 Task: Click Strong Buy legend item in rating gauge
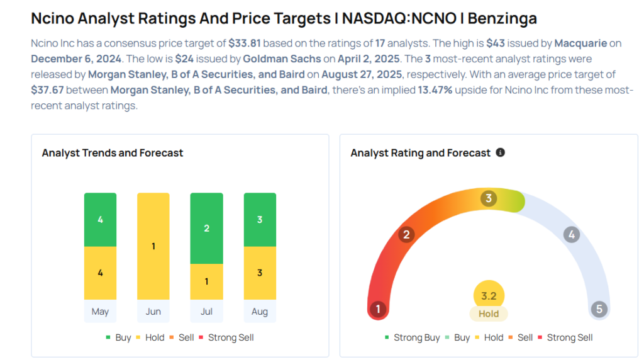[411, 337]
